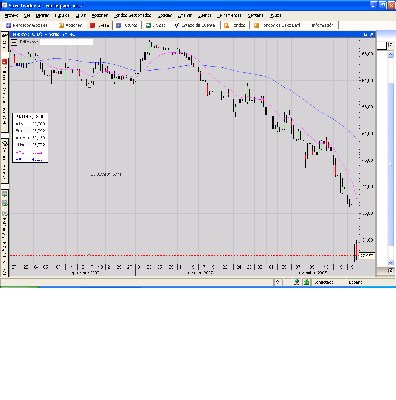The image size is (396, 400).
Task: Open the hamburger menu icon in the chart window
Action: 14,42
